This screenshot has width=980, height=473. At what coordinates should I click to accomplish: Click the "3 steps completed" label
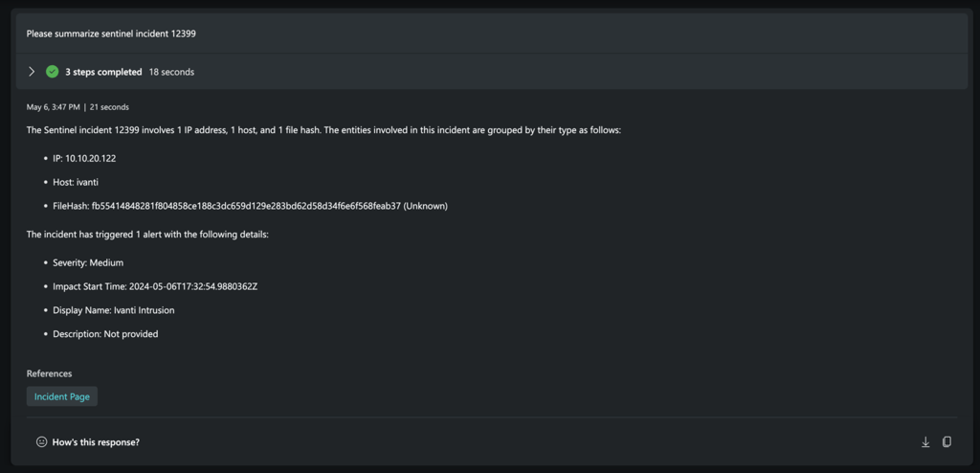coord(103,72)
